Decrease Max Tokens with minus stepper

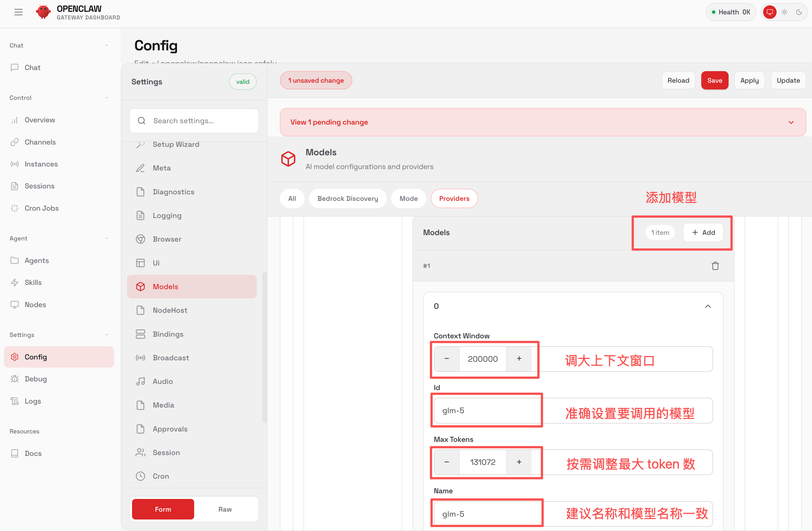(447, 462)
